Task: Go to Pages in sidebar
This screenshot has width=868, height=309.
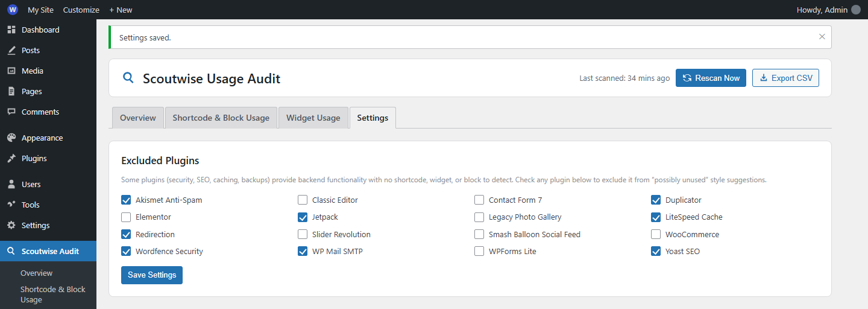Action: (48, 91)
